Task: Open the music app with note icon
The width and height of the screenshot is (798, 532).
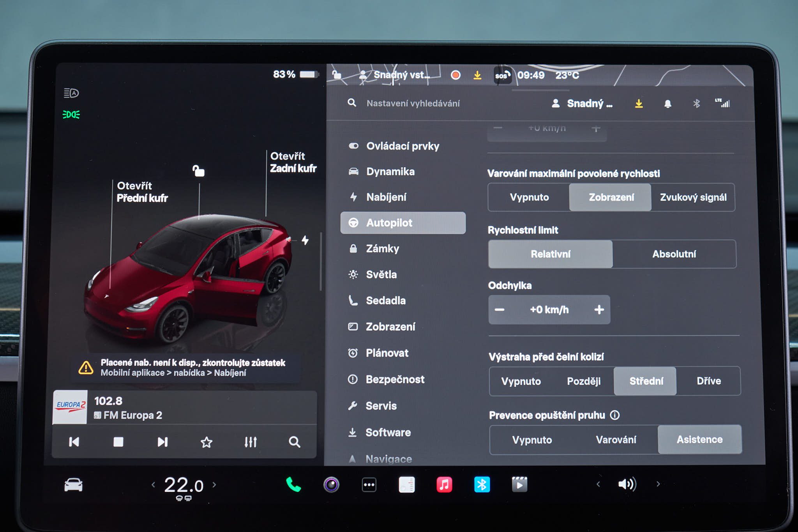Action: click(444, 485)
